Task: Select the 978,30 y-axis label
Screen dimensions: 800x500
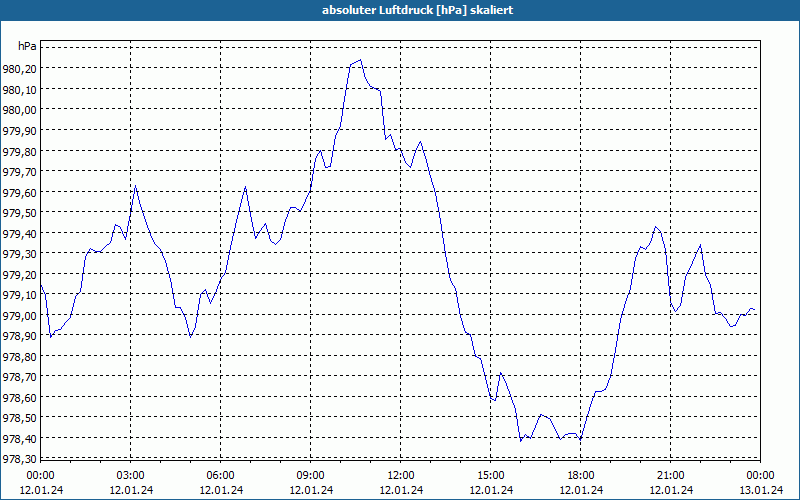Action: (x=20, y=459)
